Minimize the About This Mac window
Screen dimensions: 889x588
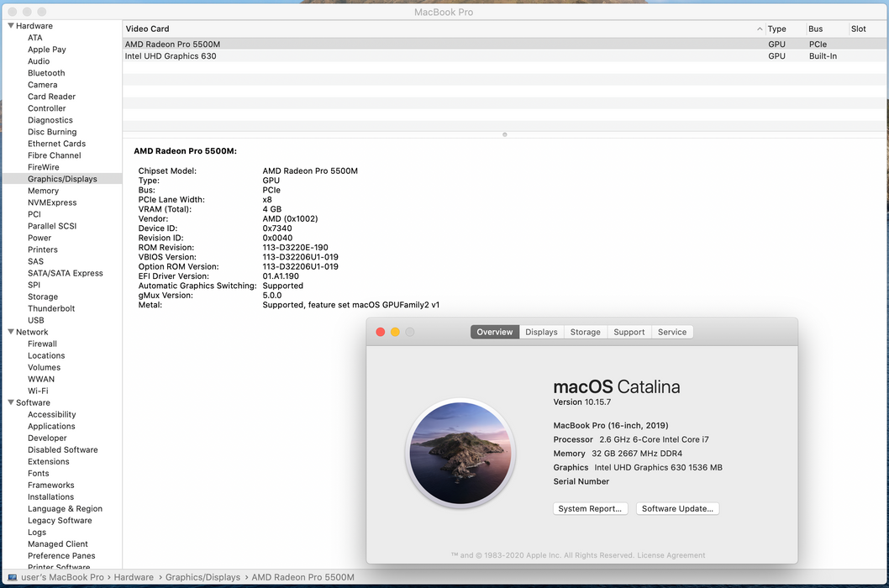395,332
